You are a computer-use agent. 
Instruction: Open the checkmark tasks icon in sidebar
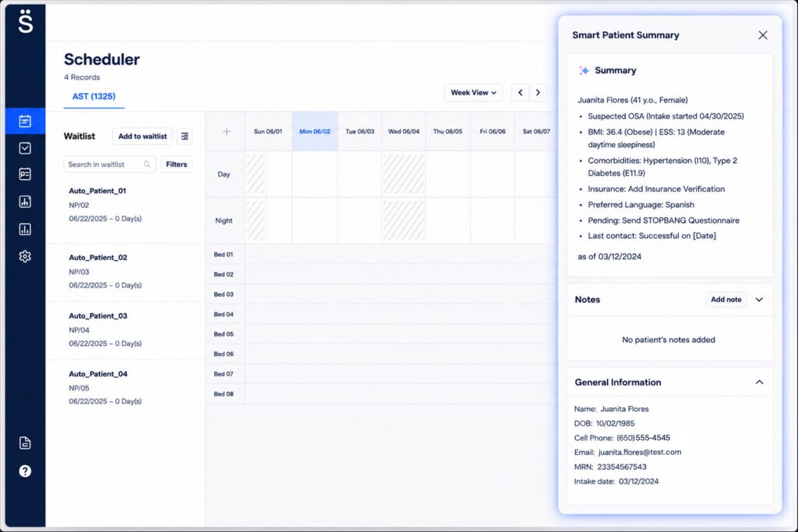[25, 148]
